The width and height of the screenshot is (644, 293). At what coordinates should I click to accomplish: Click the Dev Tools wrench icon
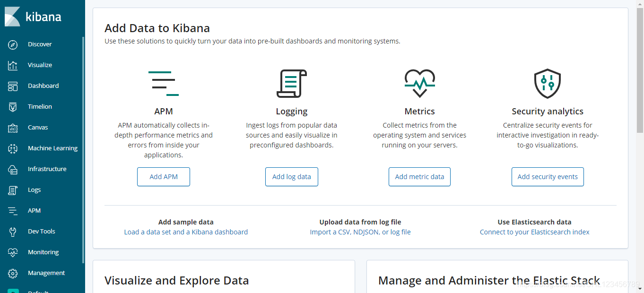click(13, 232)
